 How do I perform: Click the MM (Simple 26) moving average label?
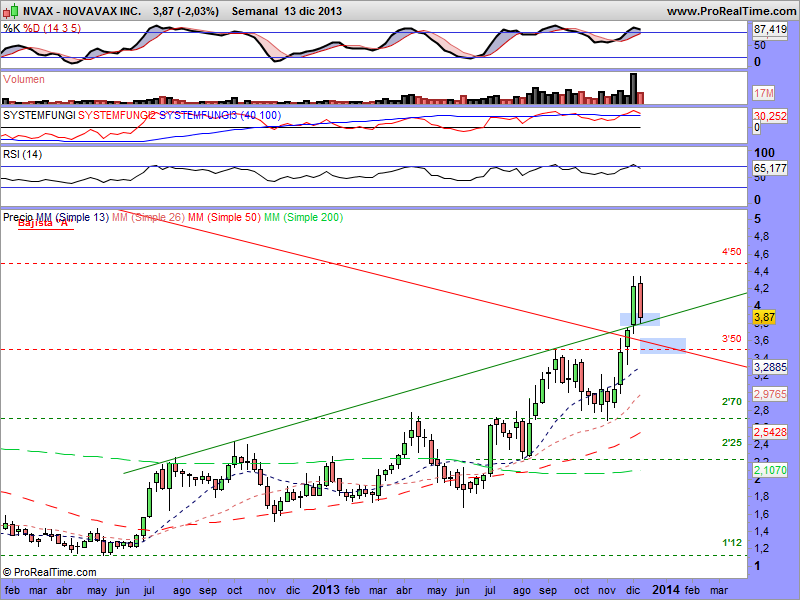click(x=148, y=217)
